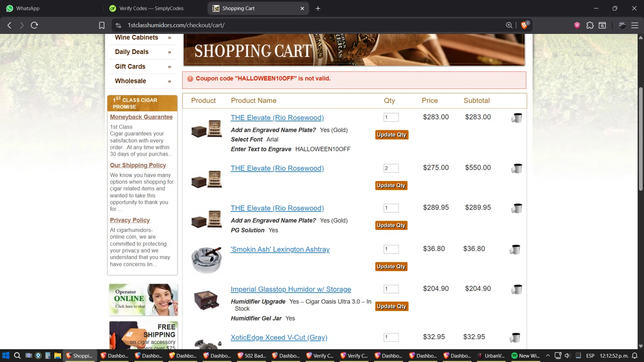
Task: Click Imperial Glasstop Humidor thumbnail
Action: (207, 300)
